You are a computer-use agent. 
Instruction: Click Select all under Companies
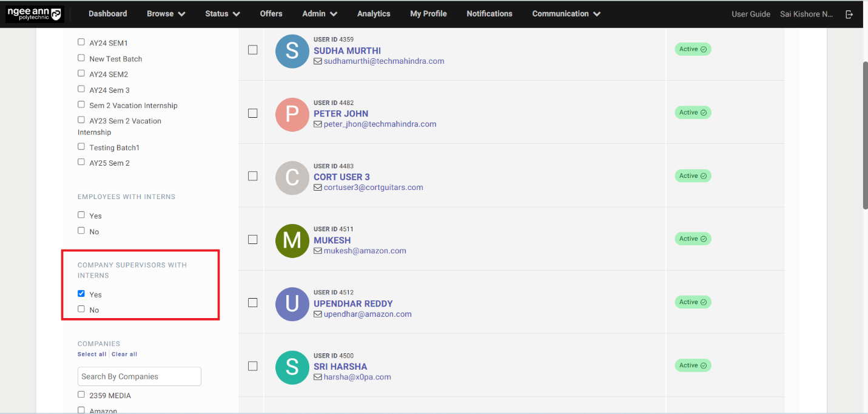pos(92,355)
